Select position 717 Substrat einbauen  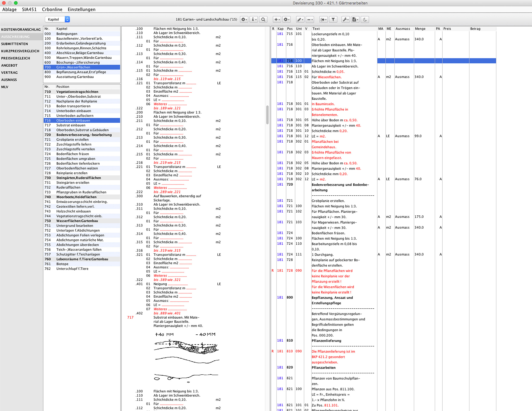[x=82, y=125]
